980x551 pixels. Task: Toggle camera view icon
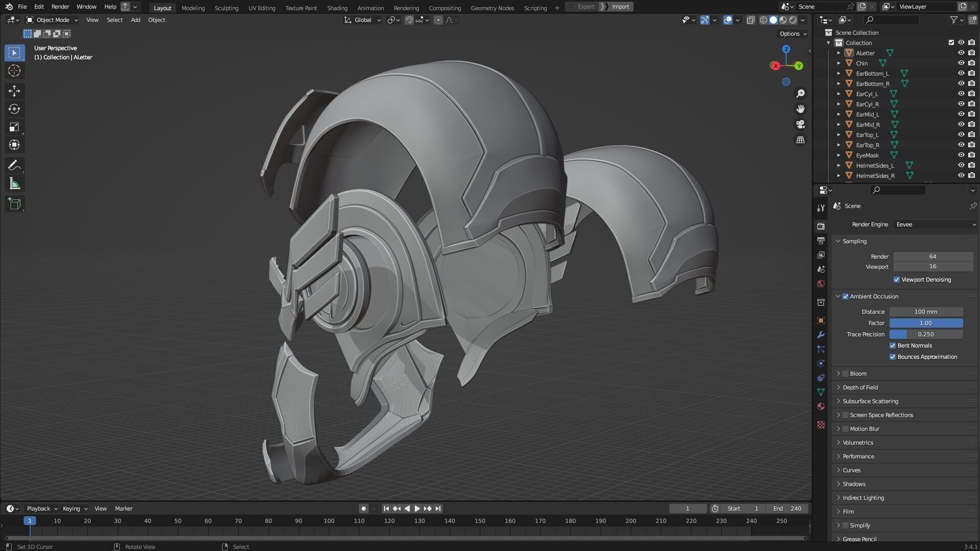800,124
